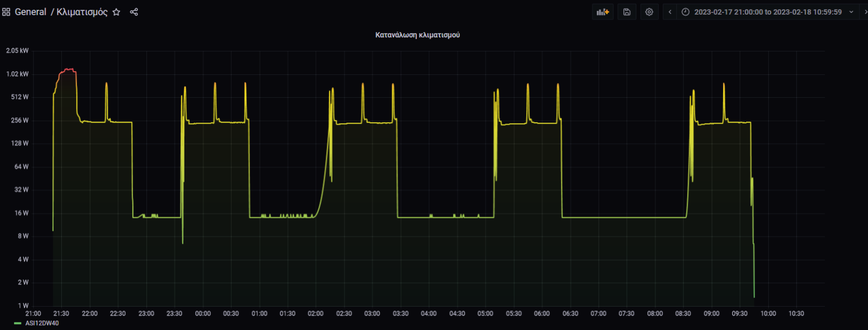The width and height of the screenshot is (868, 330).
Task: Open the Κατανάλωση κλιματισμού panel title menu
Action: tap(418, 35)
